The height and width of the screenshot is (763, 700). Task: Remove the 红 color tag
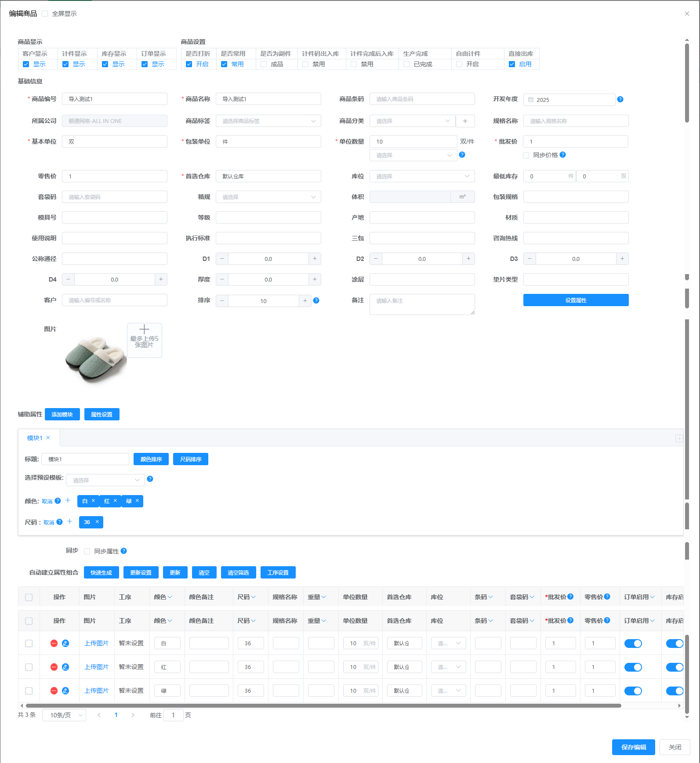pos(115,501)
